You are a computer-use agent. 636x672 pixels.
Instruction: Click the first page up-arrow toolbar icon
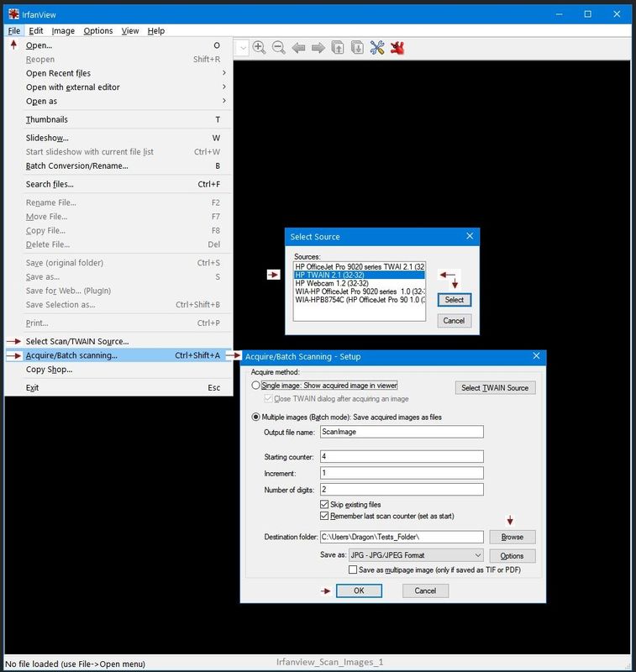pyautogui.click(x=338, y=48)
